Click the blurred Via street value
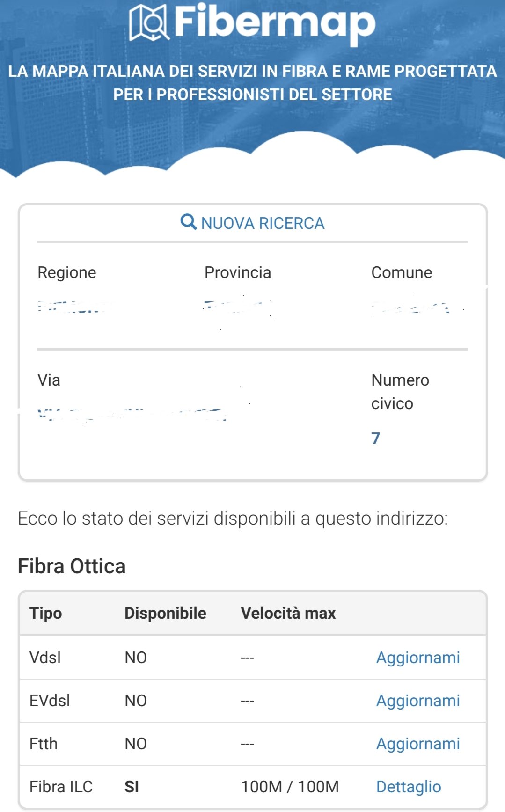 [132, 414]
